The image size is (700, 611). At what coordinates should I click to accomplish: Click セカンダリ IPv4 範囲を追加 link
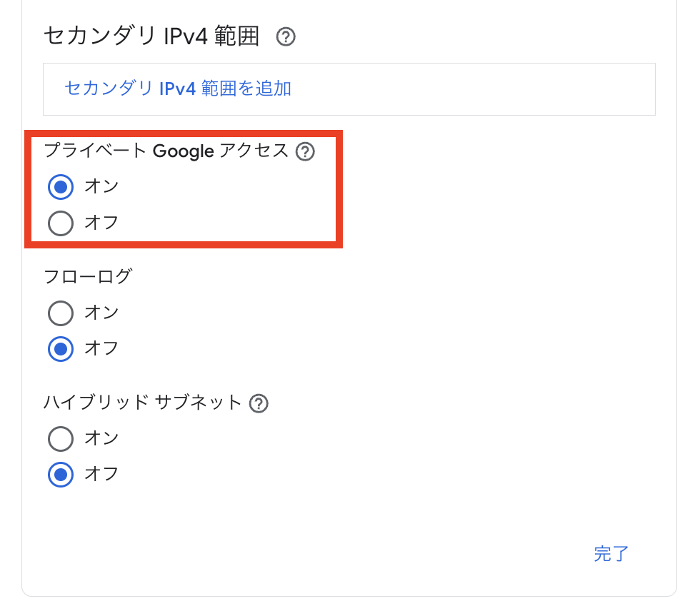pyautogui.click(x=178, y=89)
